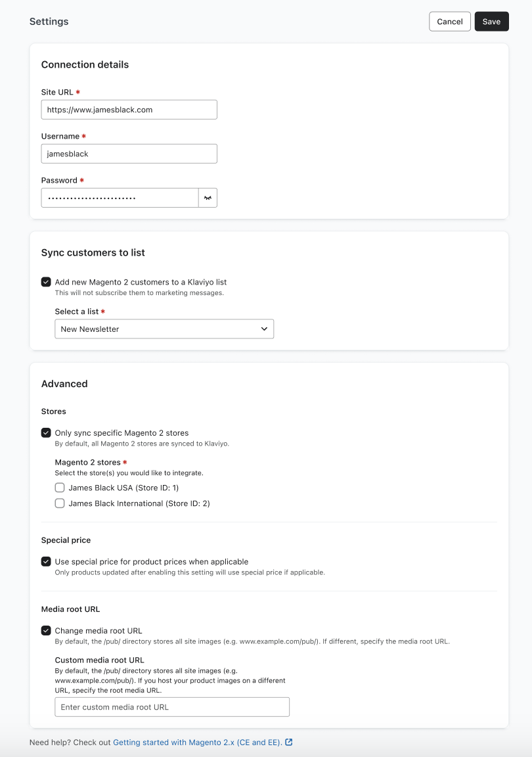
Task: Disable Only sync specific Magento 2 stores
Action: point(46,433)
